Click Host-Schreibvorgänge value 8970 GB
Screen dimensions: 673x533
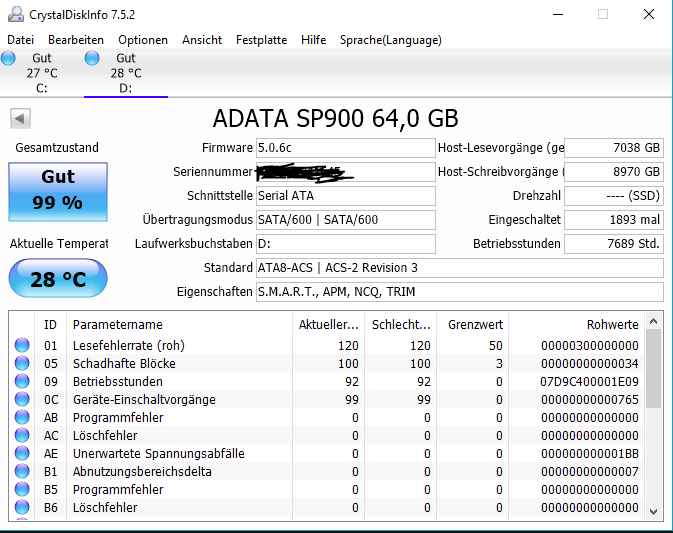pos(614,172)
